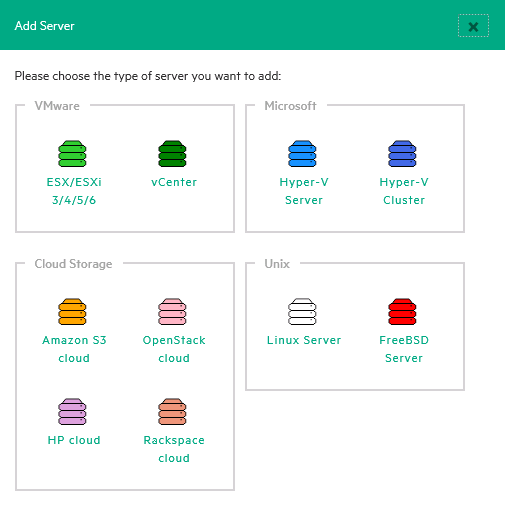Open the OpenStack cloud text link

(x=174, y=349)
